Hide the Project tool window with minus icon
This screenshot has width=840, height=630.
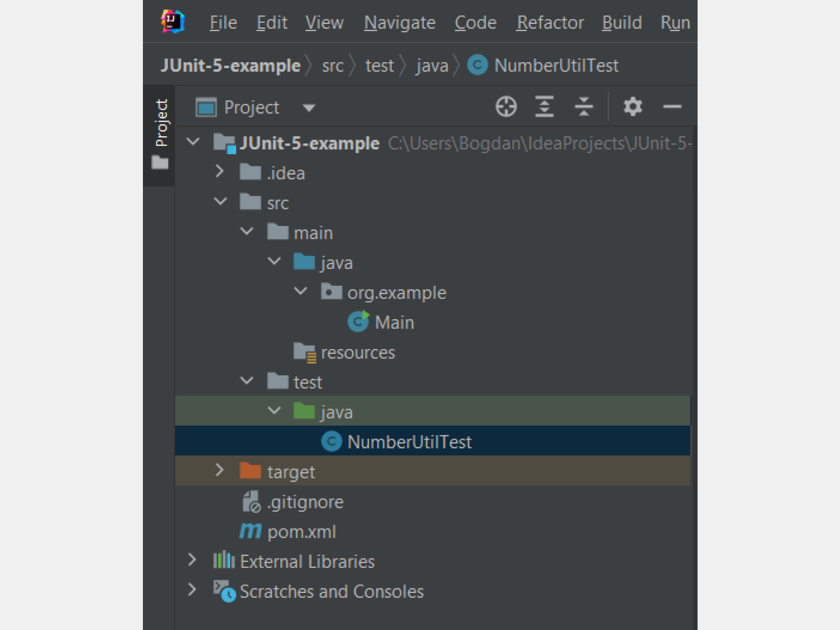(x=672, y=107)
